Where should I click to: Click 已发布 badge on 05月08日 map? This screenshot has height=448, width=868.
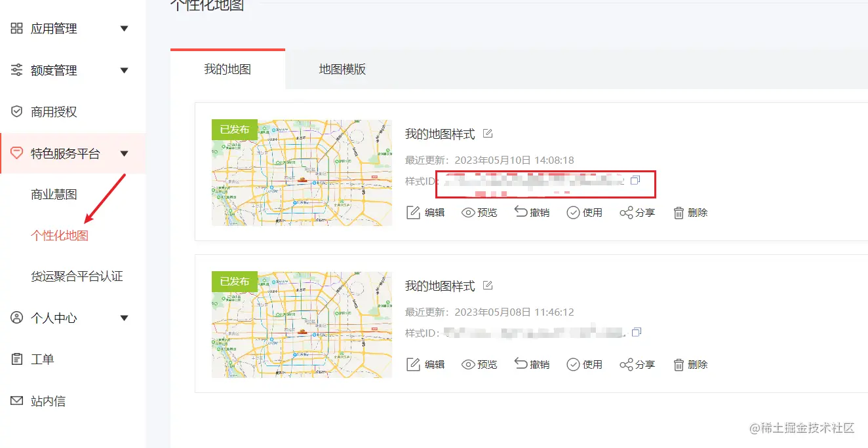point(235,282)
